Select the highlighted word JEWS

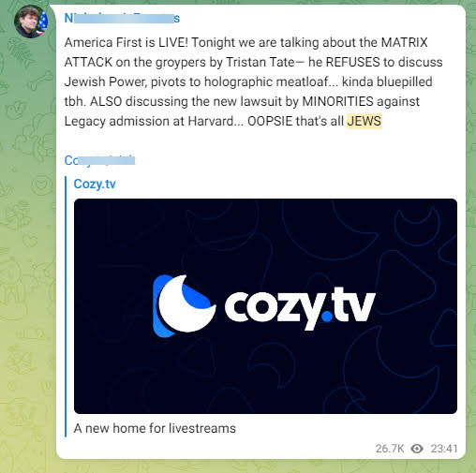pyautogui.click(x=364, y=121)
